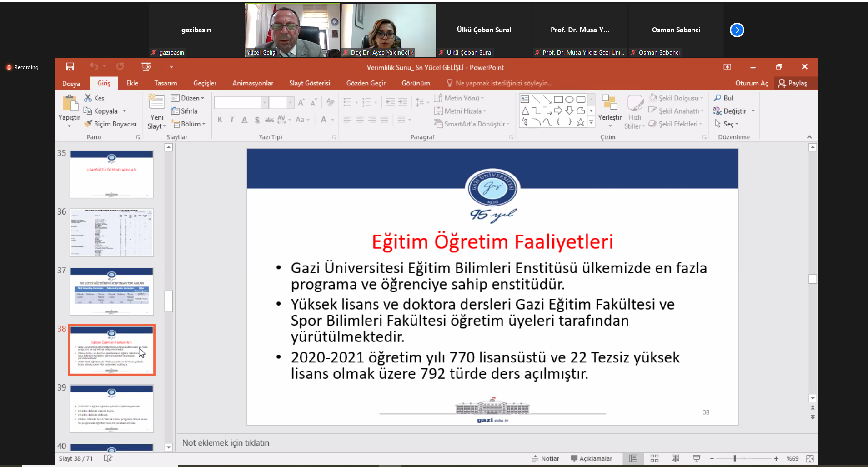This screenshot has height=467, width=868.
Task: Click Kes cut command
Action: [95, 98]
